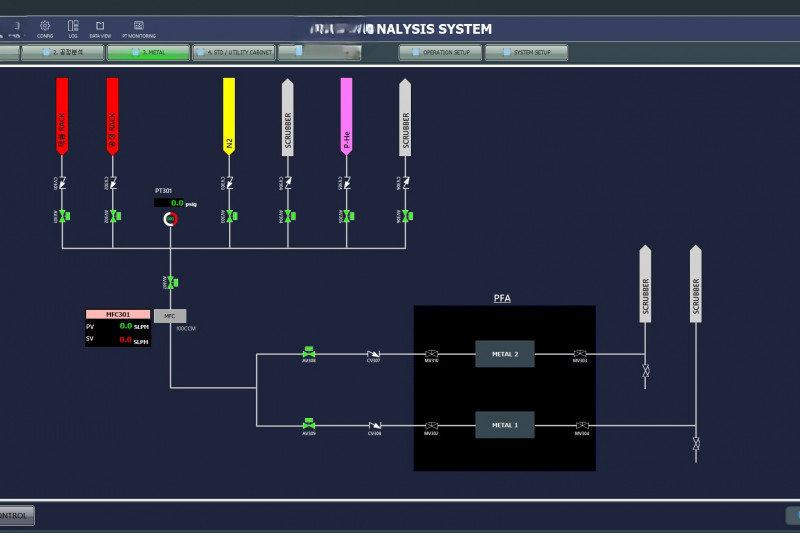Image resolution: width=800 pixels, height=533 pixels.
Task: Open PT MONITORING from the toolbar
Action: (139, 25)
